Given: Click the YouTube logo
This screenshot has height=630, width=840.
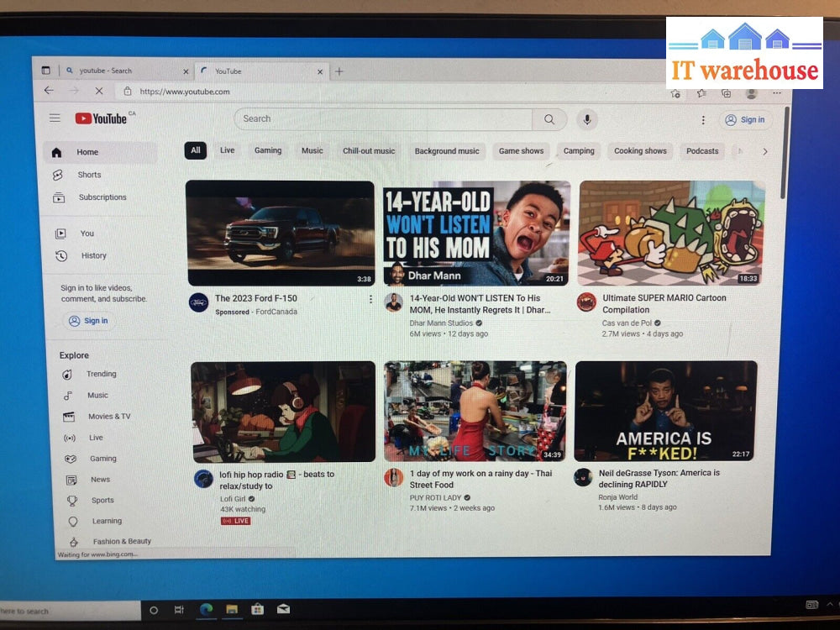Looking at the screenshot, I should pyautogui.click(x=102, y=118).
